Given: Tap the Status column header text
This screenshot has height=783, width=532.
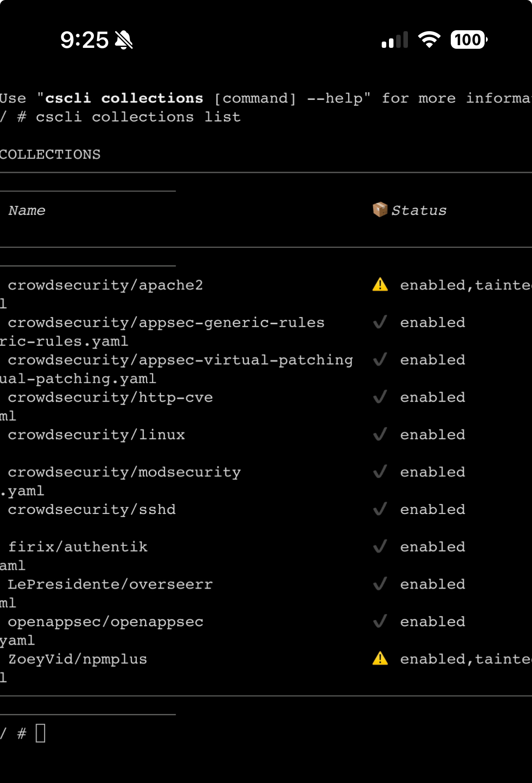Looking at the screenshot, I should 419,210.
